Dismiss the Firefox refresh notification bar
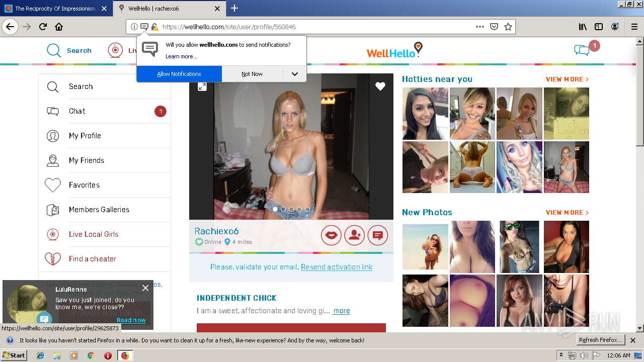644x362 pixels. (633, 340)
